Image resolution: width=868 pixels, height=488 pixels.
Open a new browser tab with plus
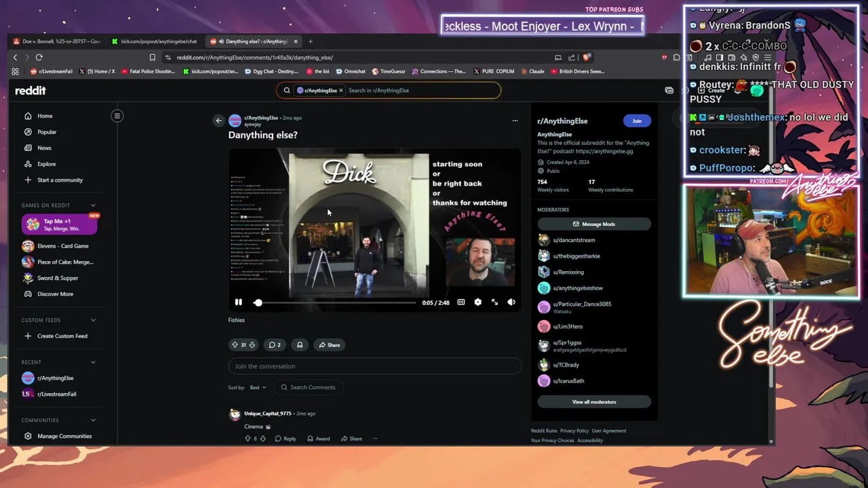311,41
